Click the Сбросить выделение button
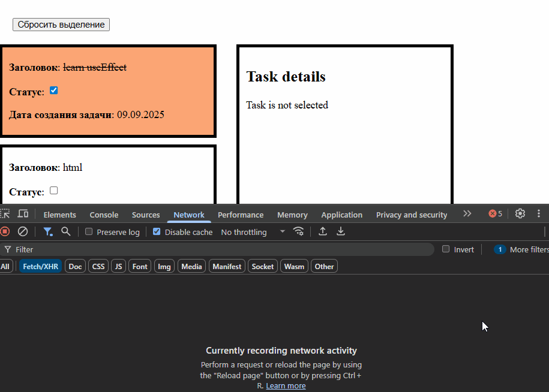 [x=61, y=25]
